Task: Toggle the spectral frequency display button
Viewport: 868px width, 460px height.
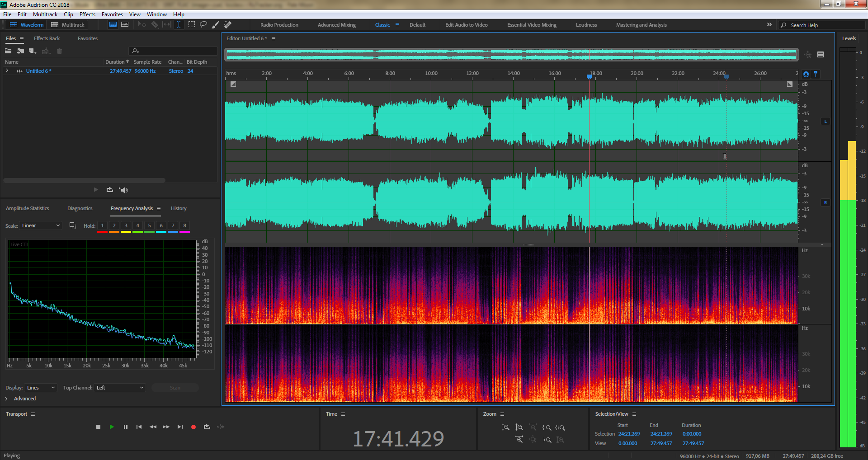Action: coord(113,25)
